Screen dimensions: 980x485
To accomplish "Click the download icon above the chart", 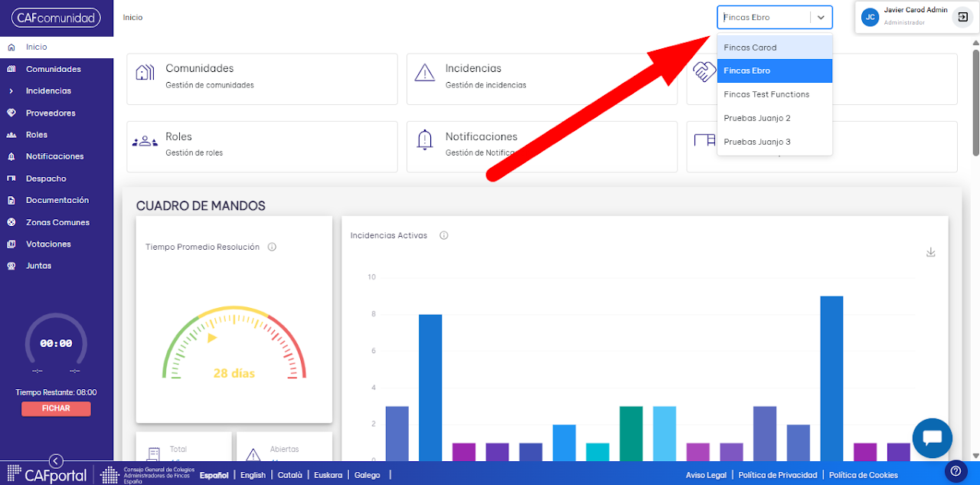I will 931,252.
